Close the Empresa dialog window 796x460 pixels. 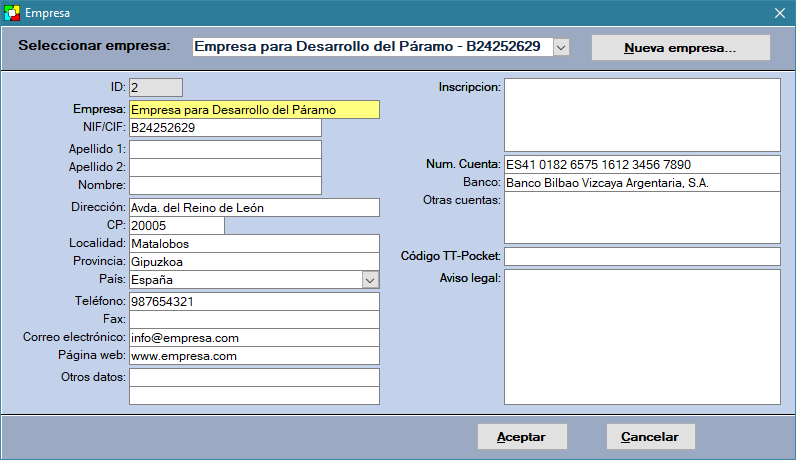click(779, 12)
